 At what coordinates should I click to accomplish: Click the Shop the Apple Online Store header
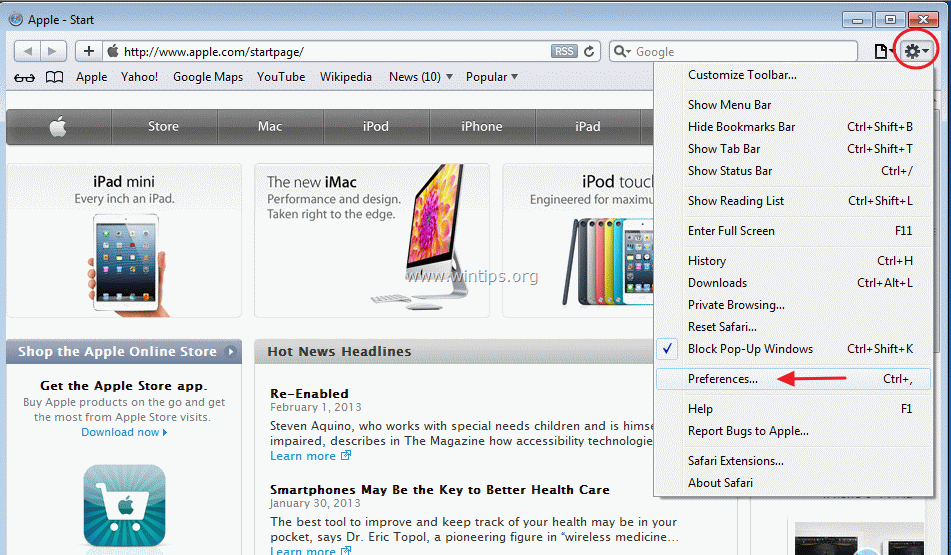(124, 352)
